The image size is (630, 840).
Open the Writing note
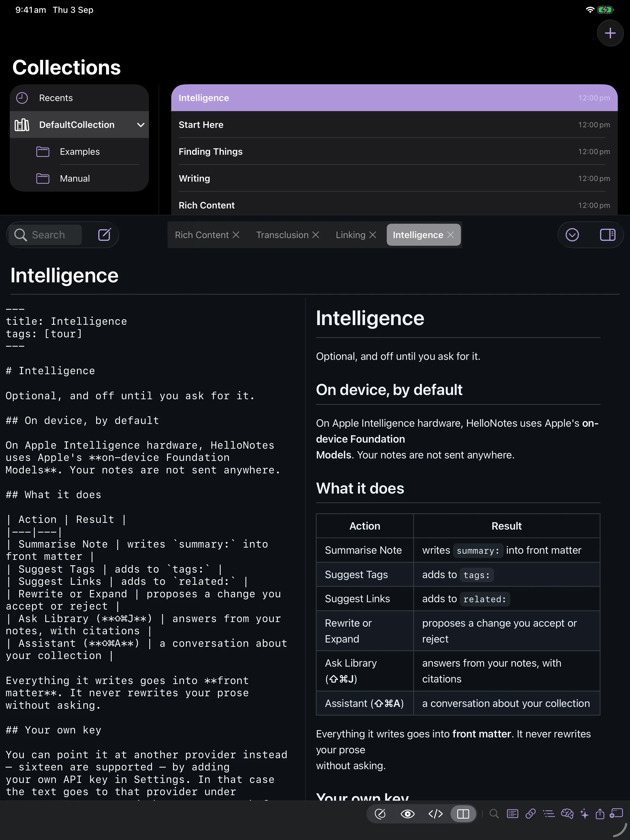(394, 179)
